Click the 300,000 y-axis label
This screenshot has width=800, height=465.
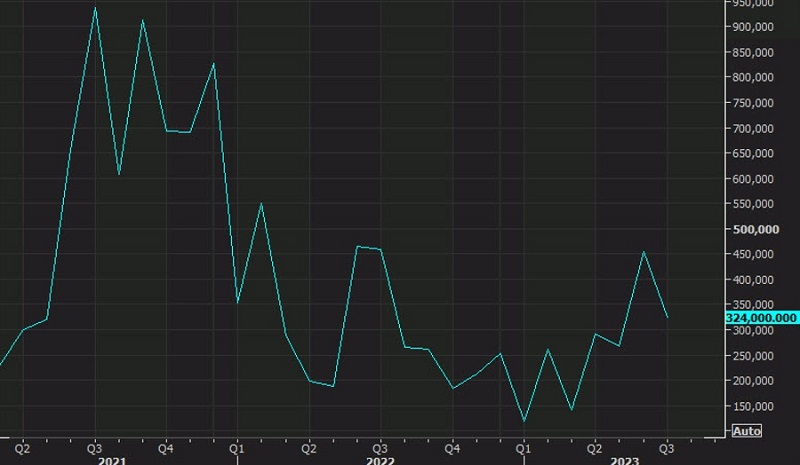pos(753,331)
